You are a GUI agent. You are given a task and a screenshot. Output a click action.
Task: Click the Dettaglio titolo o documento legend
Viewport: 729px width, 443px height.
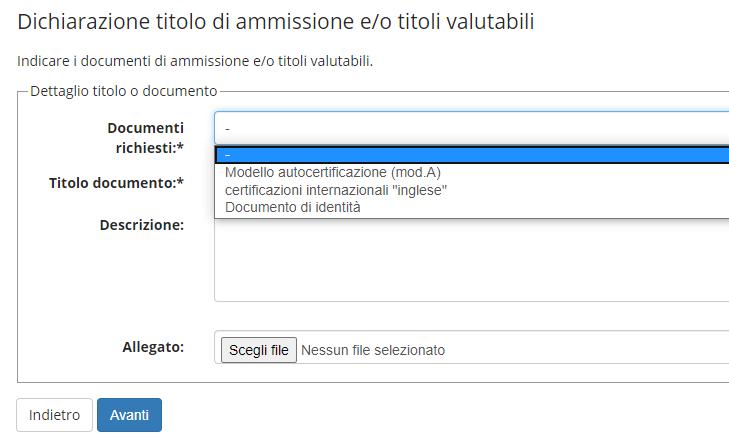tap(123, 91)
